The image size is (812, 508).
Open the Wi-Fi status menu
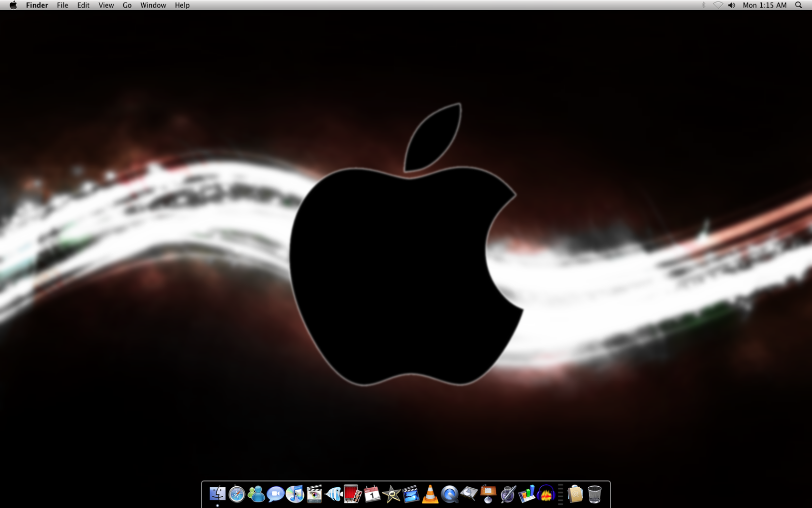pos(718,5)
